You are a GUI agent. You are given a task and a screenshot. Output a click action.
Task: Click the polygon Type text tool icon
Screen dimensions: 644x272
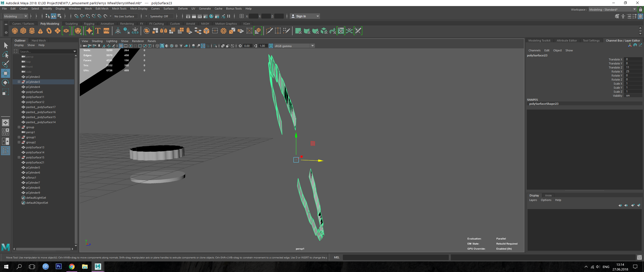pos(98,31)
